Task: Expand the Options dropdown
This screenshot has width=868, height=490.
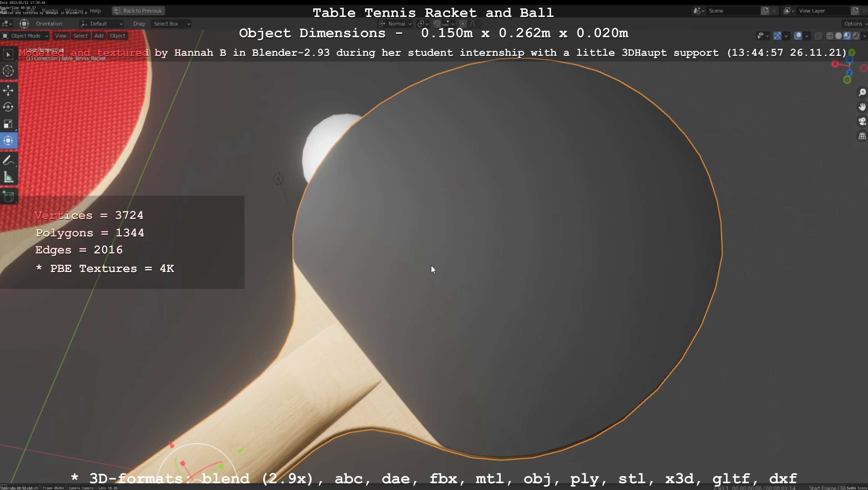Action: (x=855, y=23)
